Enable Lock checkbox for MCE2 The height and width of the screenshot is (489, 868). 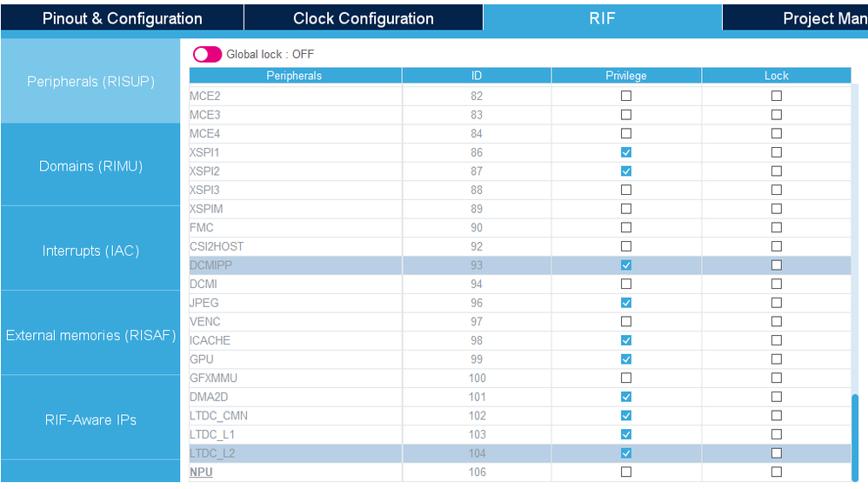[x=777, y=96]
